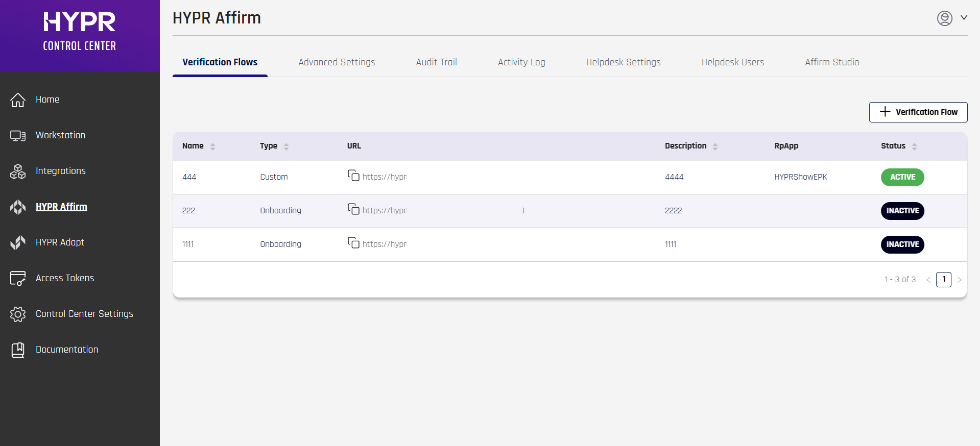Click the HYPR Adopt sidebar icon
Image resolution: width=980 pixels, height=446 pixels.
[18, 243]
